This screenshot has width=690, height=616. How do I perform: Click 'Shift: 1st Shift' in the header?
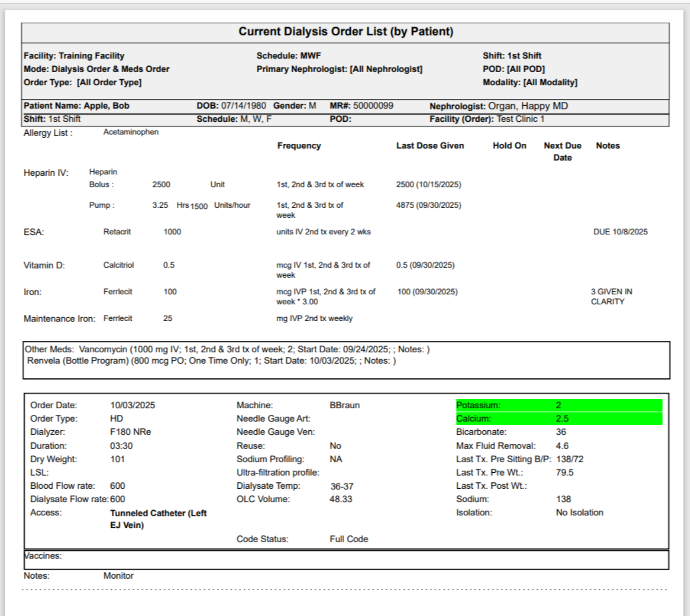tap(512, 56)
